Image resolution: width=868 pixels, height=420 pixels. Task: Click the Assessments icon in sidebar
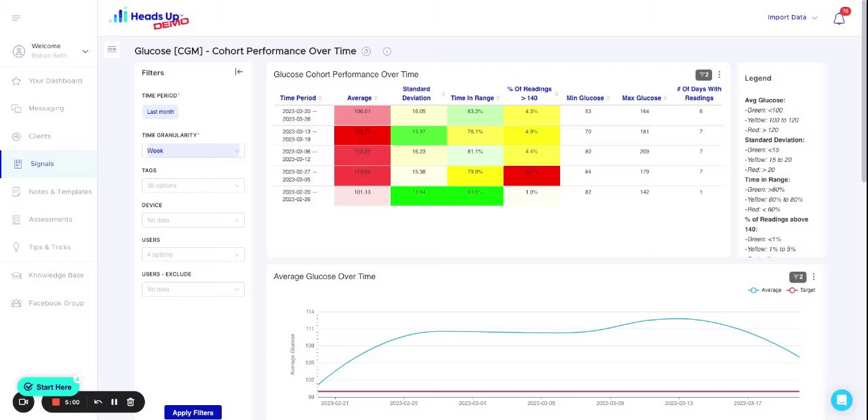[16, 219]
